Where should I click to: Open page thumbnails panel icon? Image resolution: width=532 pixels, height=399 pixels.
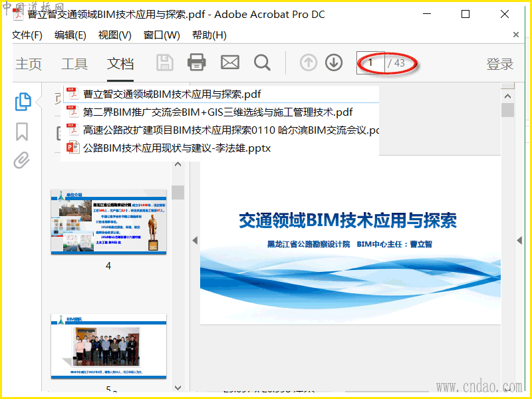pos(23,102)
